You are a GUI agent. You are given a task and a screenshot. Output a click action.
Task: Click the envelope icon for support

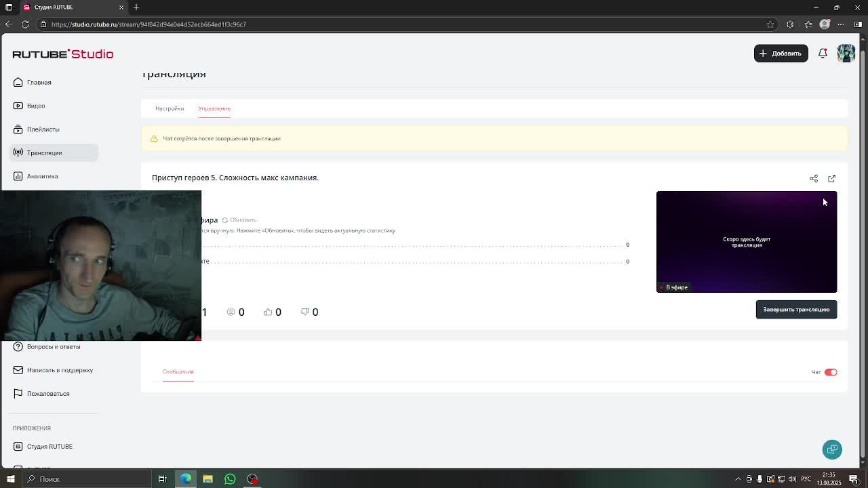[x=18, y=370]
